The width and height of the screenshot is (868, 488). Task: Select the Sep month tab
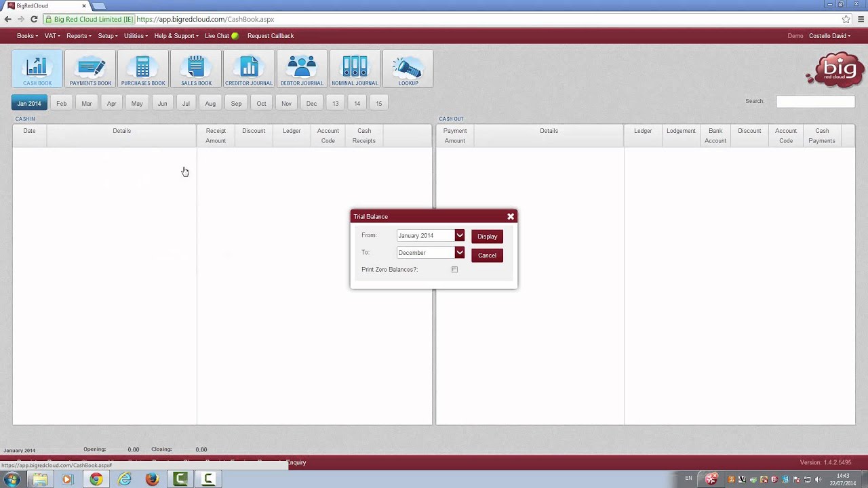[x=236, y=104]
